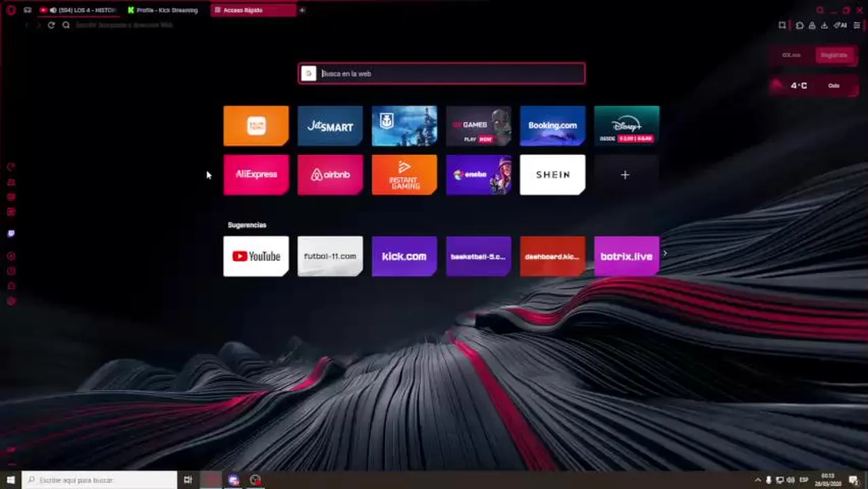The image size is (868, 489).
Task: Add a new speed dial with plus tile
Action: click(626, 175)
